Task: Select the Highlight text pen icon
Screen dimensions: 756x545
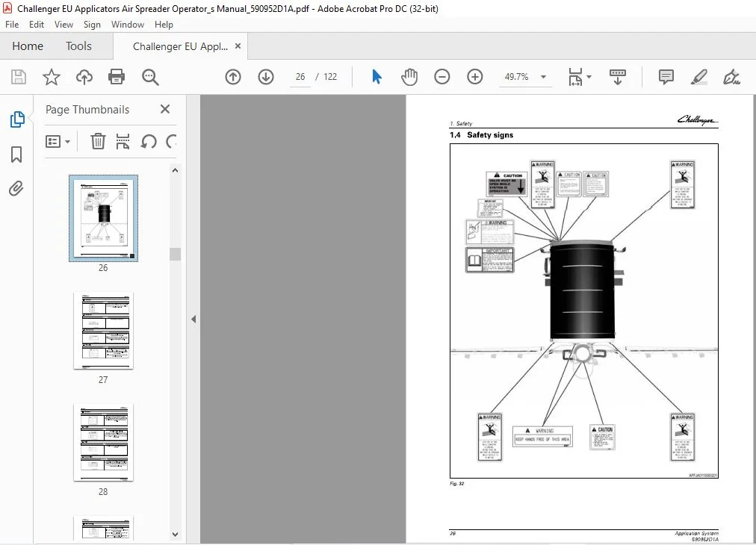Action: (x=698, y=77)
